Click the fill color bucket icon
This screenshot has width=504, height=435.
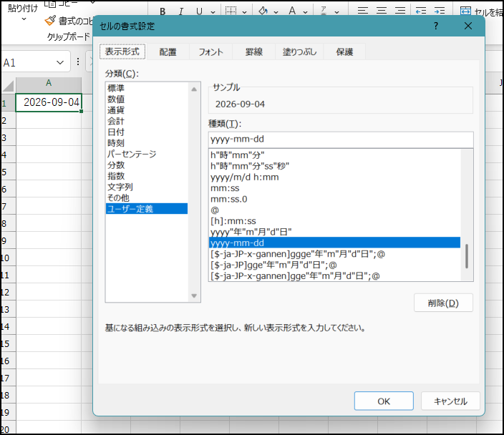pyautogui.click(x=263, y=11)
